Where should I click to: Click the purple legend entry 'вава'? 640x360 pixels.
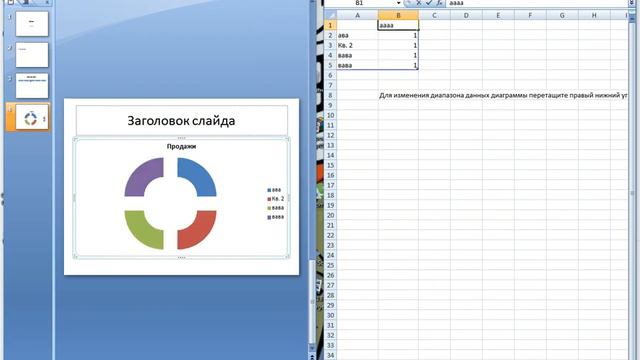276,217
